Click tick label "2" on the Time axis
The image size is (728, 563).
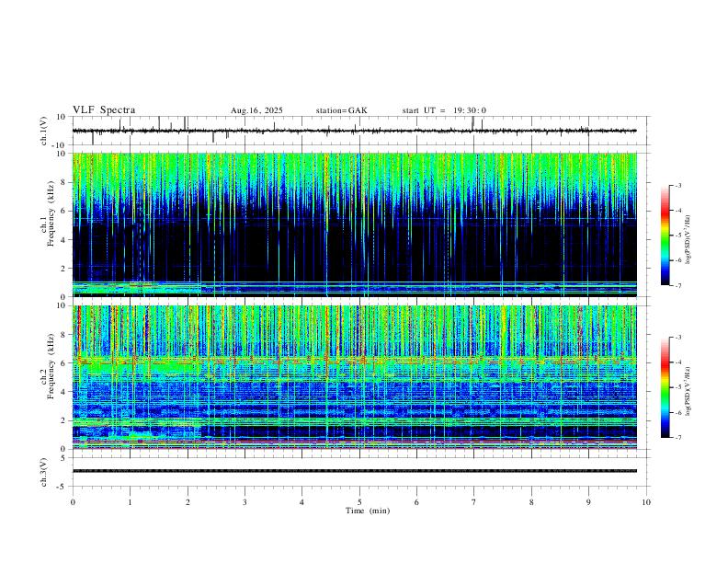click(x=188, y=502)
